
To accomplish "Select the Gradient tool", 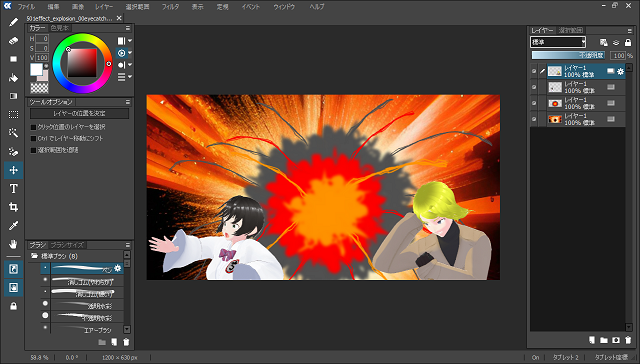I will pos(13,96).
